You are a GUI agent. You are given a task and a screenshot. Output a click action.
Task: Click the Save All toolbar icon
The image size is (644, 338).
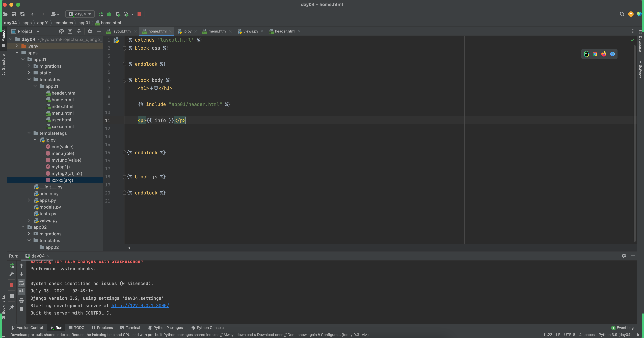pyautogui.click(x=14, y=14)
